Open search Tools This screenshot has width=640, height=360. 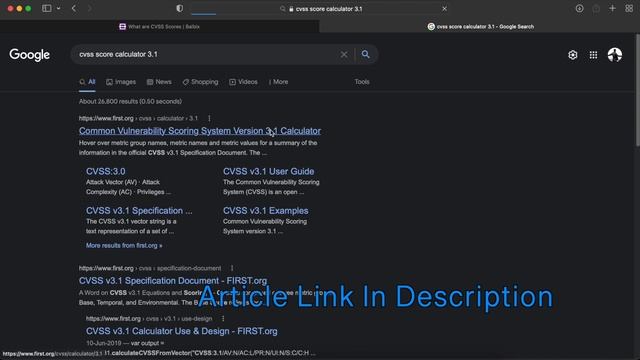tap(362, 82)
